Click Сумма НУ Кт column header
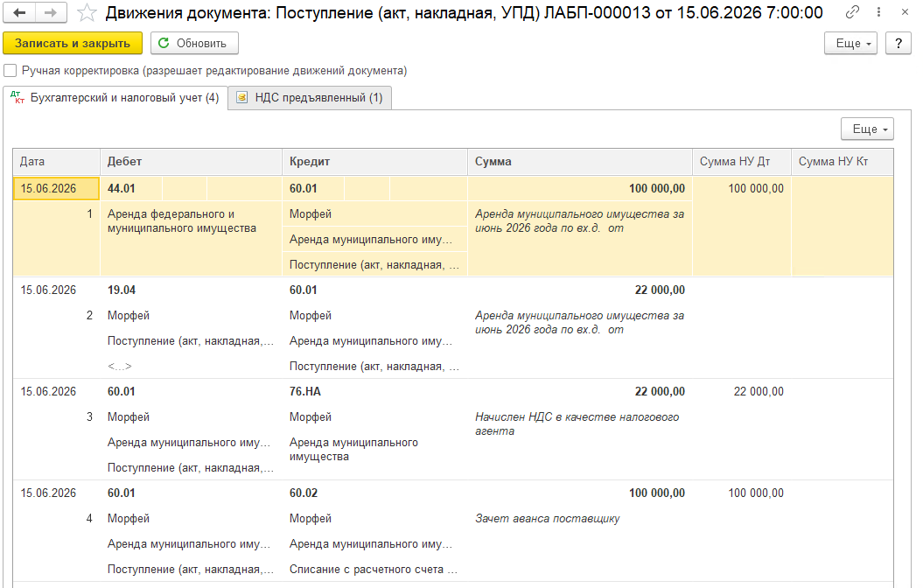Image resolution: width=923 pixels, height=588 pixels. click(843, 162)
